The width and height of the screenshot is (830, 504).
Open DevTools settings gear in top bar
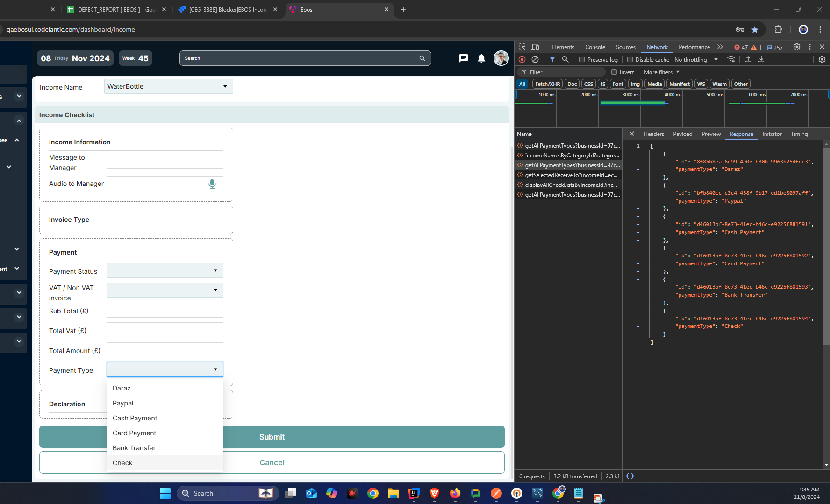coord(797,47)
